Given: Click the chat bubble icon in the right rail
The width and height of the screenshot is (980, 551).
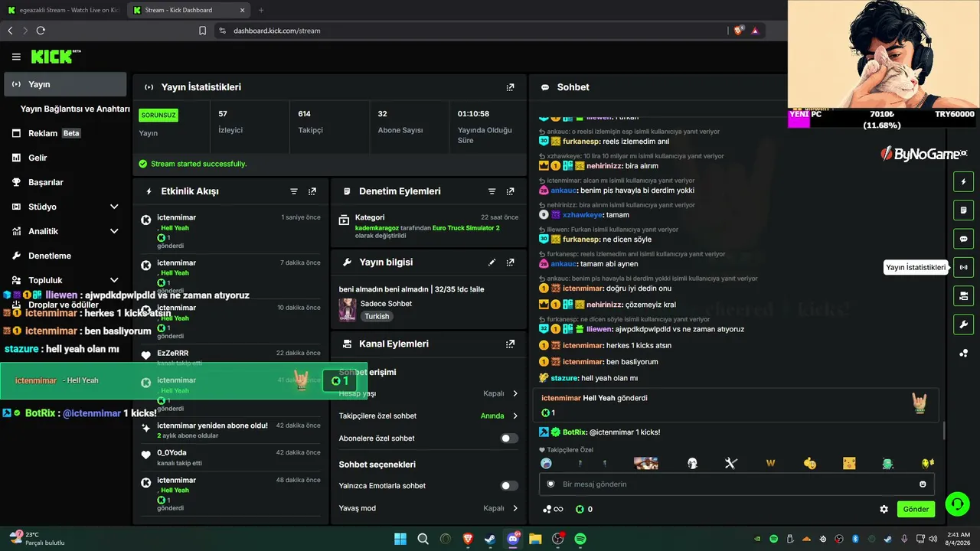Looking at the screenshot, I should click(x=963, y=239).
